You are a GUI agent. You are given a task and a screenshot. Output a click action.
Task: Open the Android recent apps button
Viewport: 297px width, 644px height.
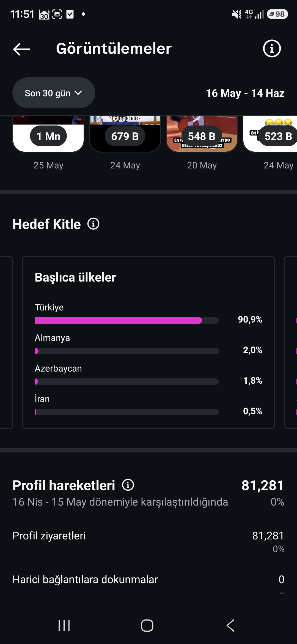point(64,625)
